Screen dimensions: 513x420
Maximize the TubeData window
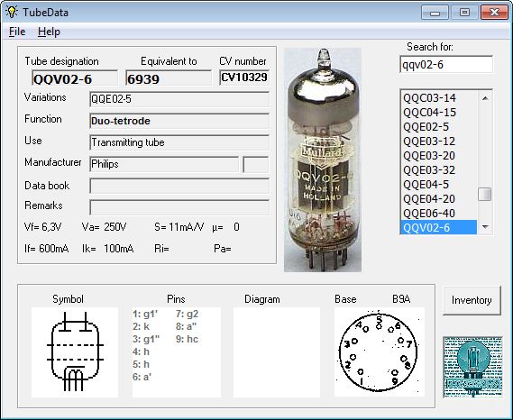[464, 13]
